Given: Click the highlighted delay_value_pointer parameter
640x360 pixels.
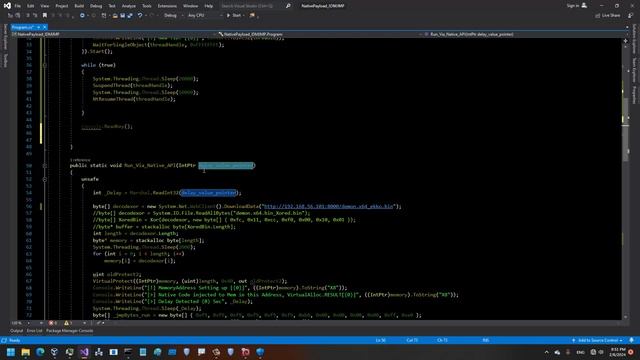Looking at the screenshot, I should point(226,166).
